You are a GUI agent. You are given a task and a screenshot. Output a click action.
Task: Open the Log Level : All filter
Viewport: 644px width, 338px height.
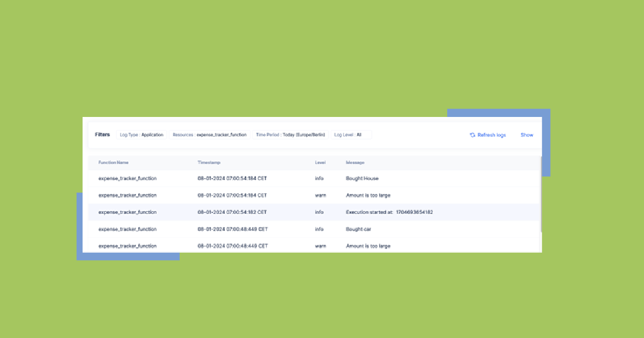(351, 135)
